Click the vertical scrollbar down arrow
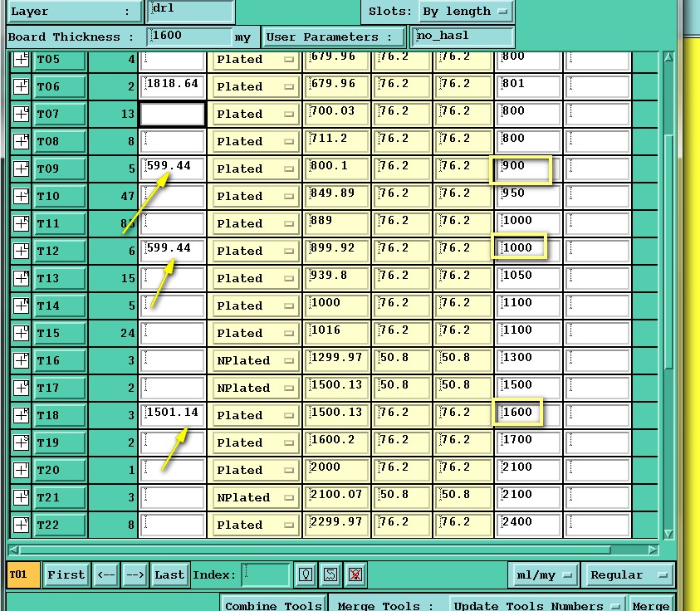 tap(668, 534)
